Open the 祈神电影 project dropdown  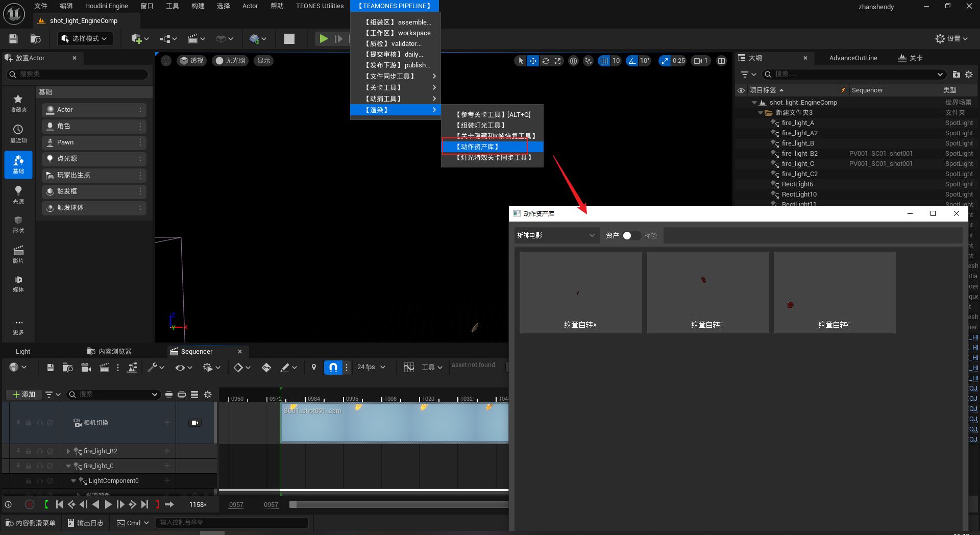tap(555, 235)
